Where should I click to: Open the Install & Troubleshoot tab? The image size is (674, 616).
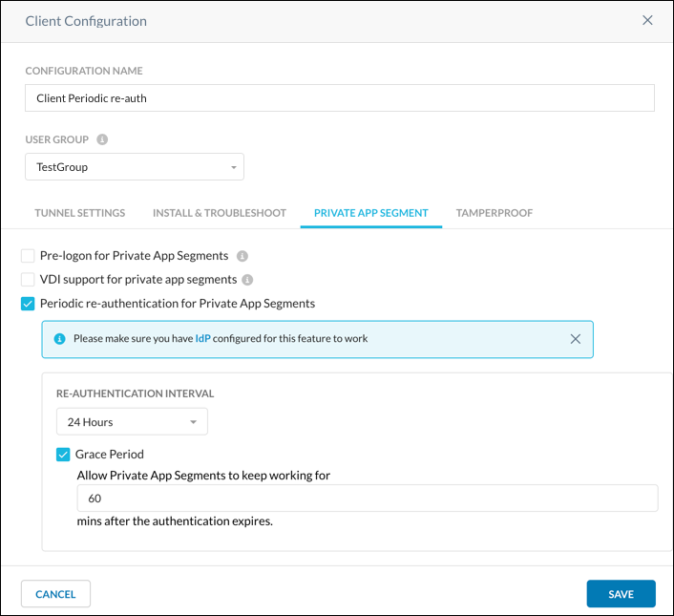[220, 213]
